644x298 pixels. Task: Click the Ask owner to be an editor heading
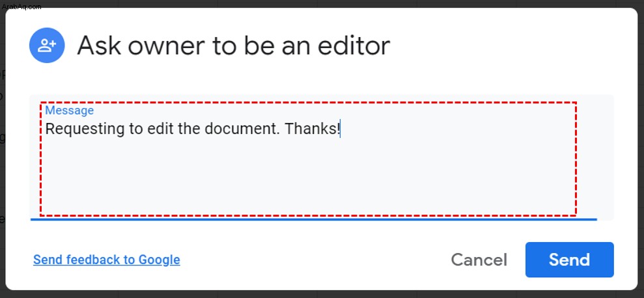[x=233, y=45]
